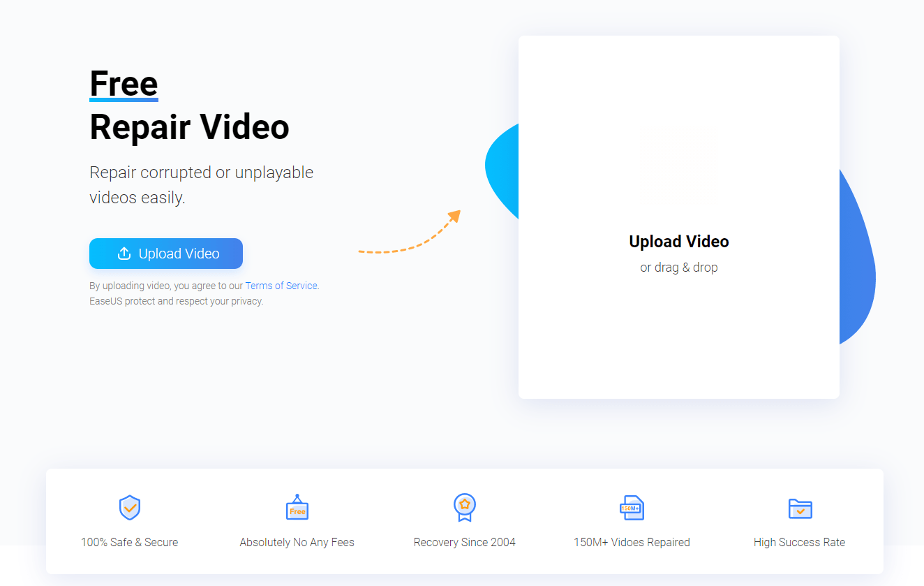This screenshot has height=586, width=924.
Task: Click the underlined "Free" heading
Action: click(124, 84)
